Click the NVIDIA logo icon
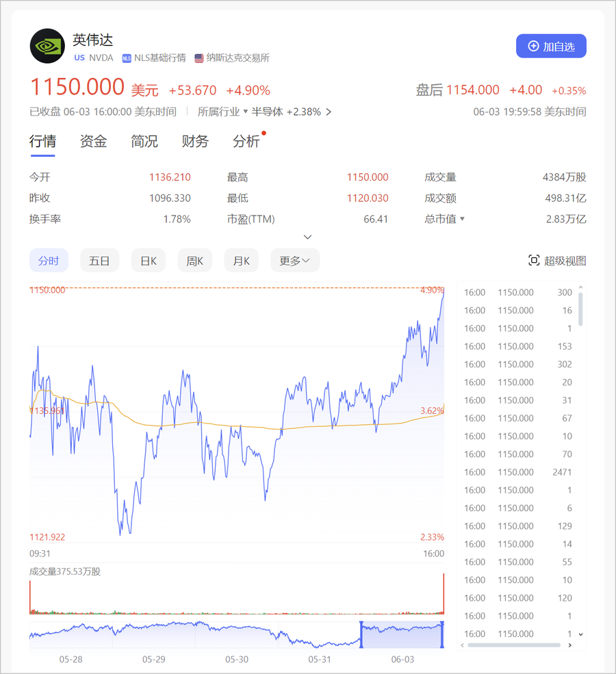The image size is (616, 674). [47, 46]
